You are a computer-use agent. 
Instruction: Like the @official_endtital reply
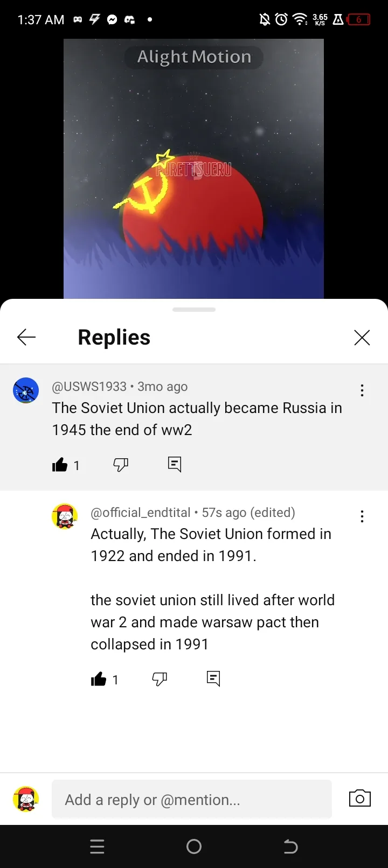pos(99,679)
